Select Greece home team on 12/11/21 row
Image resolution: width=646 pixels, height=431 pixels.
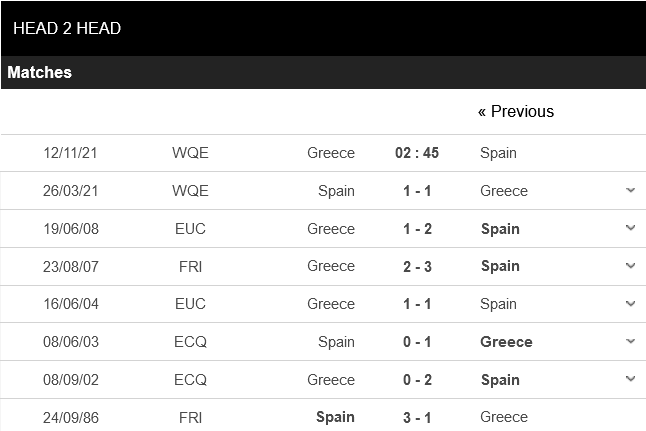[331, 153]
